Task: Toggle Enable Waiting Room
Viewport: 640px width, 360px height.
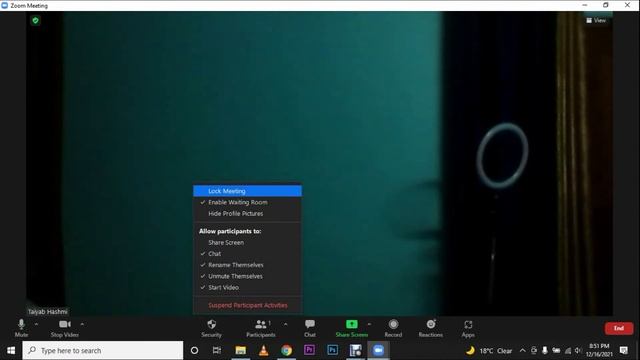Action: [247, 202]
